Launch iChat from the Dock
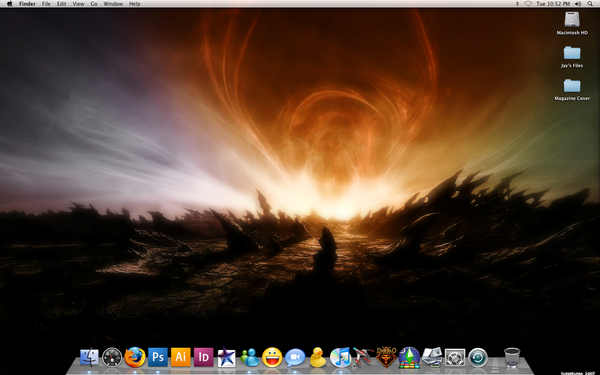 coord(295,357)
